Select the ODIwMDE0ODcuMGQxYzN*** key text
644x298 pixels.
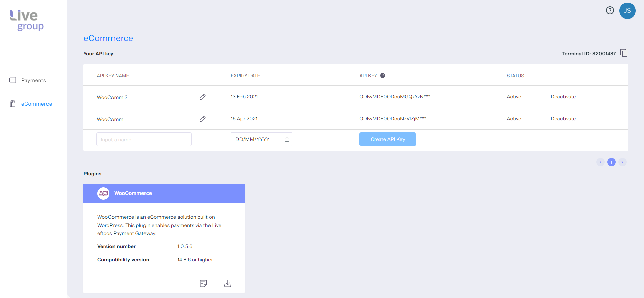click(x=395, y=97)
